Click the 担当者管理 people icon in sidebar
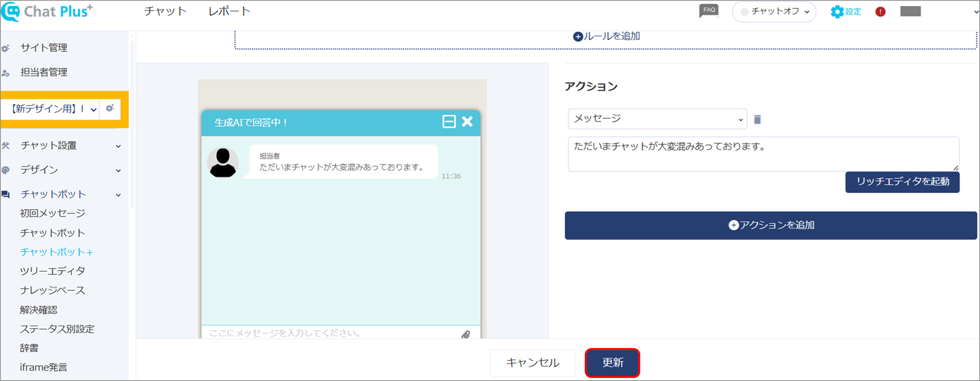 6,73
